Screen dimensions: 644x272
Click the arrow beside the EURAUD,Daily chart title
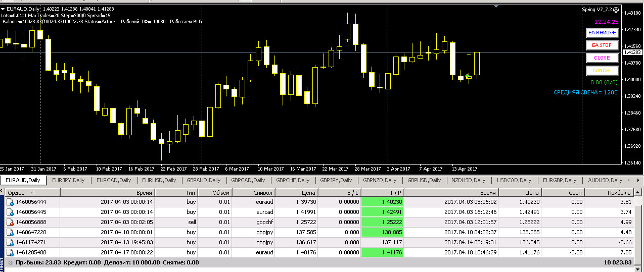tap(3, 9)
